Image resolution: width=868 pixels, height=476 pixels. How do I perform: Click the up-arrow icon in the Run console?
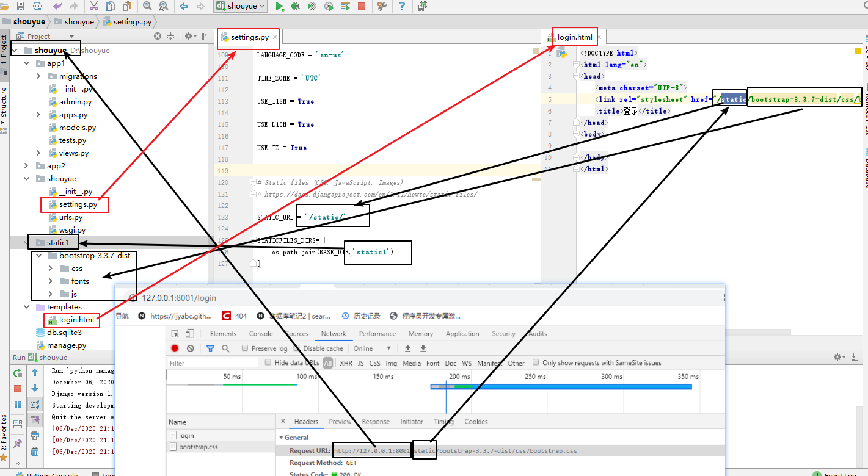pyautogui.click(x=35, y=372)
